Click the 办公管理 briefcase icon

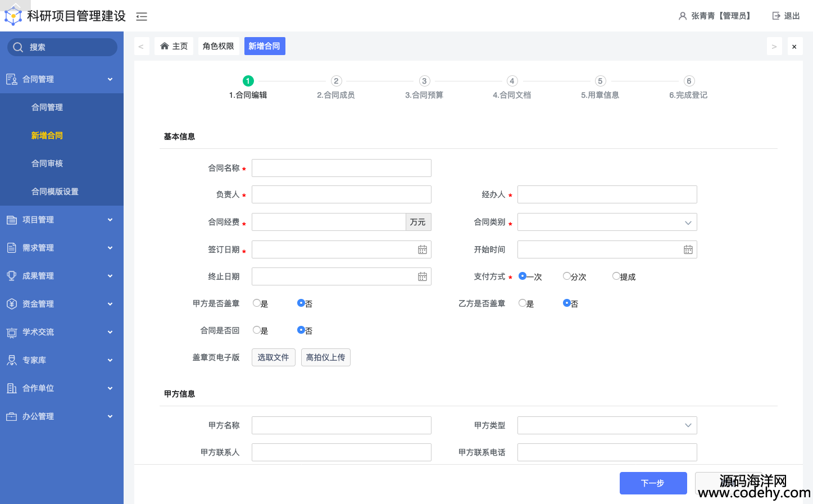(x=12, y=416)
